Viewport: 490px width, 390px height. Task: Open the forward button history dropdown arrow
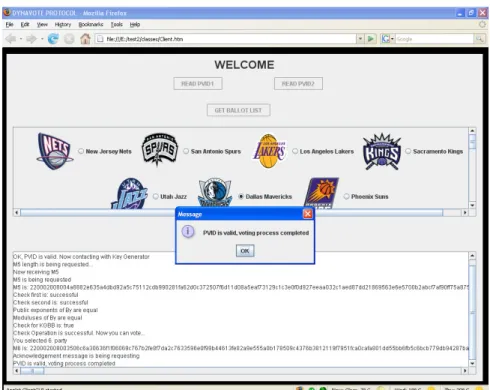(x=42, y=39)
